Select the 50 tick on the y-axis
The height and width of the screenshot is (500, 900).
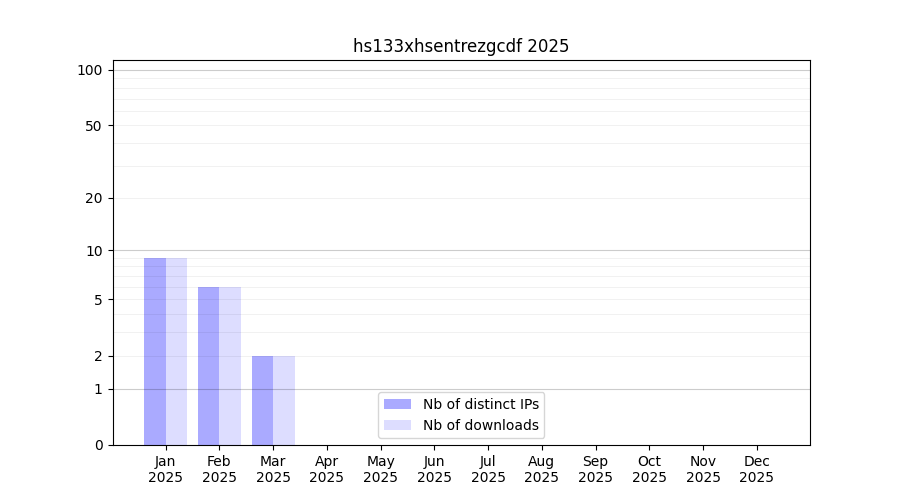[93, 126]
